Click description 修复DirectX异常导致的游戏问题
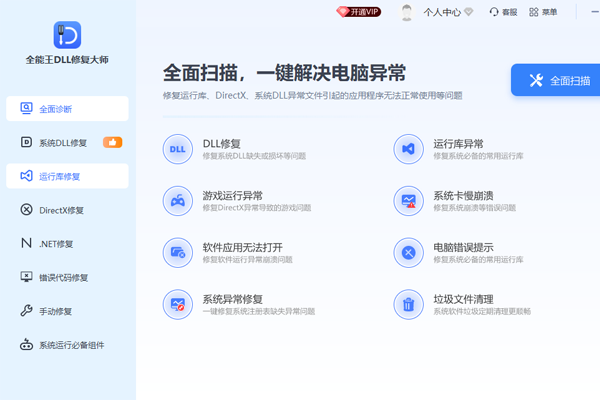Image resolution: width=600 pixels, height=400 pixels. [257, 208]
